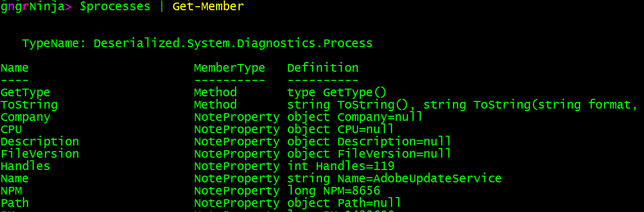The width and height of the screenshot is (644, 212).
Task: Click the Name column header
Action: pyautogui.click(x=14, y=68)
